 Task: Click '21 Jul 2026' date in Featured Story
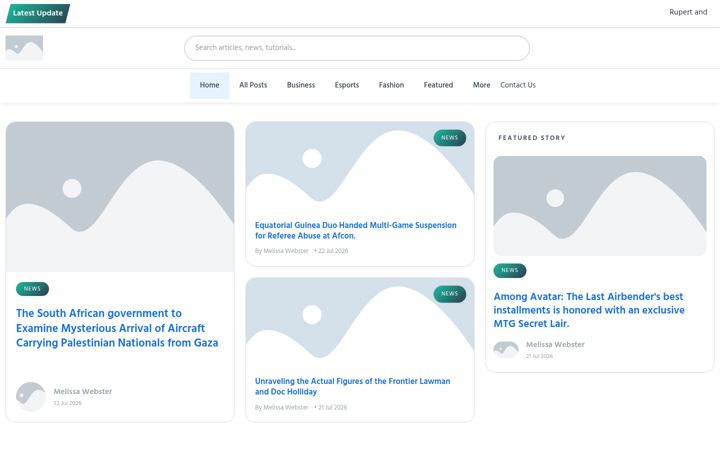[x=540, y=356]
